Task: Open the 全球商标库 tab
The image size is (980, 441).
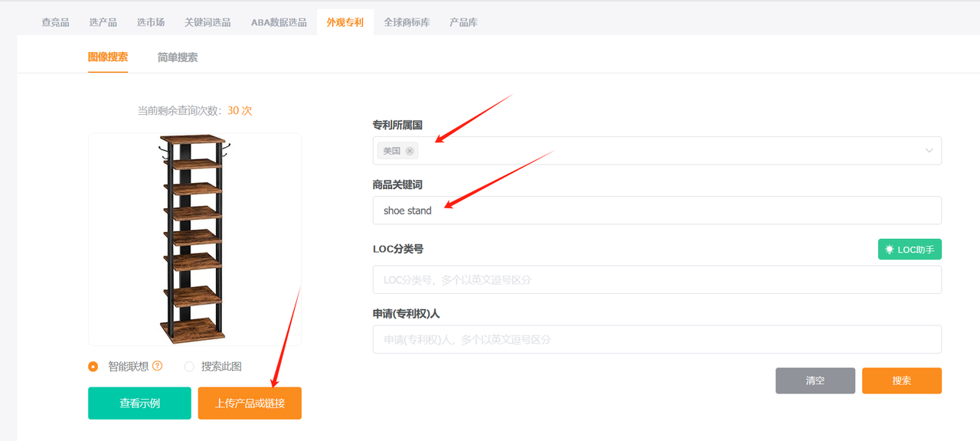Action: (x=407, y=22)
